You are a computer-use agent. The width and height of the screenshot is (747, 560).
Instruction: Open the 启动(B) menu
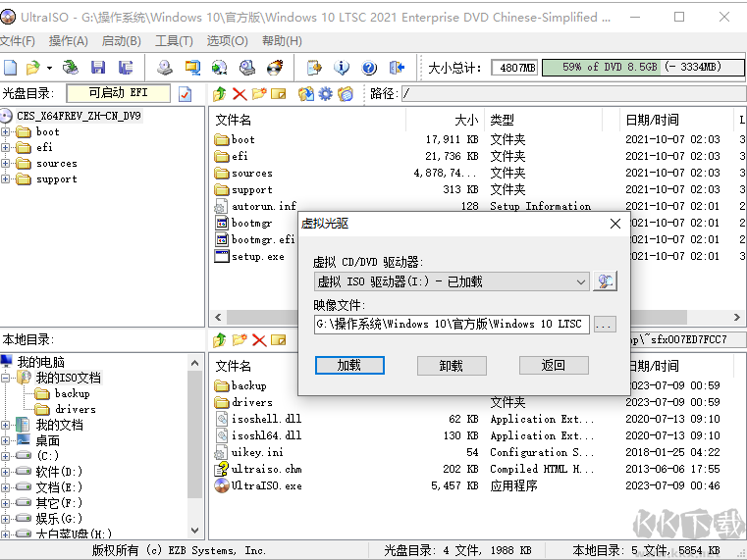point(121,41)
